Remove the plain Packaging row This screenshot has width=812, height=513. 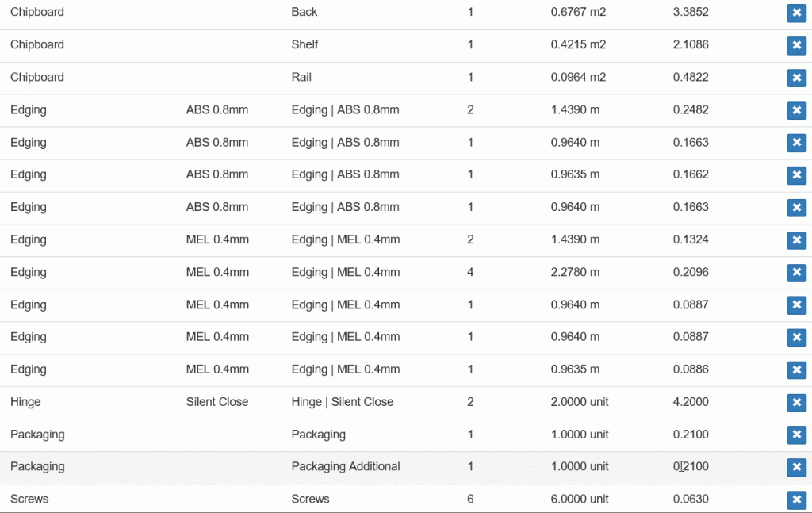(x=796, y=435)
